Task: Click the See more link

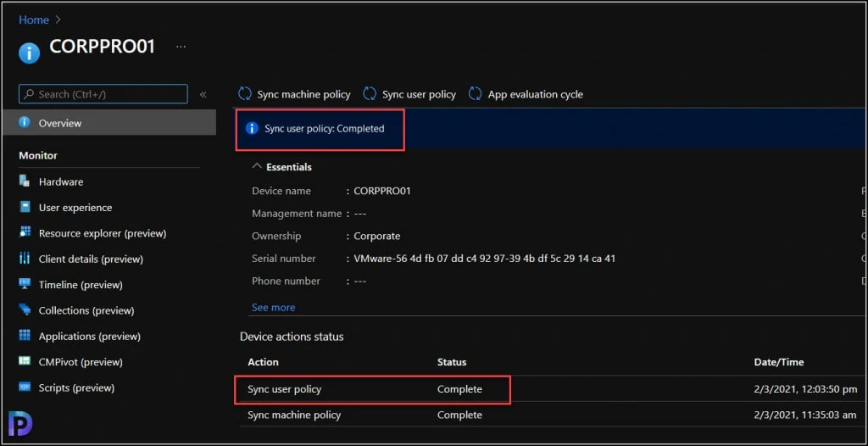Action: tap(274, 308)
